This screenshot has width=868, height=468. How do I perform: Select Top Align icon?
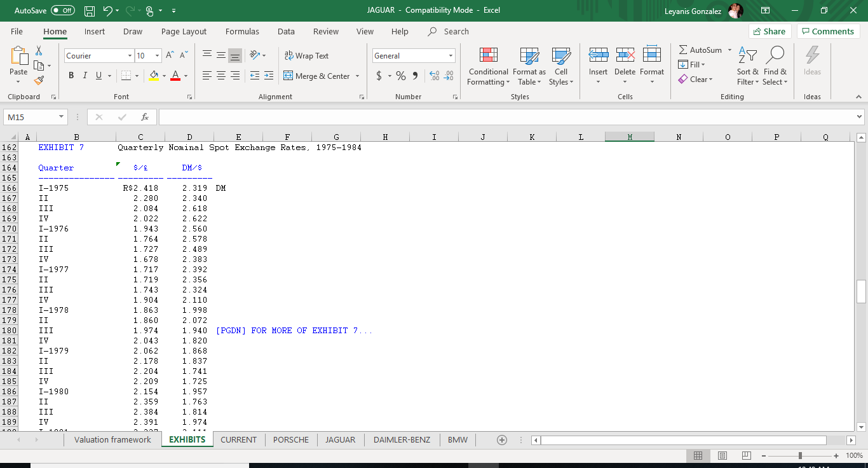click(x=207, y=56)
